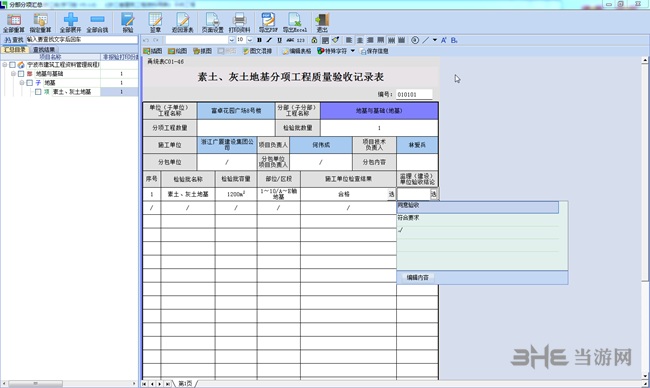Collapse the 地基与基础 tree node

(13, 74)
